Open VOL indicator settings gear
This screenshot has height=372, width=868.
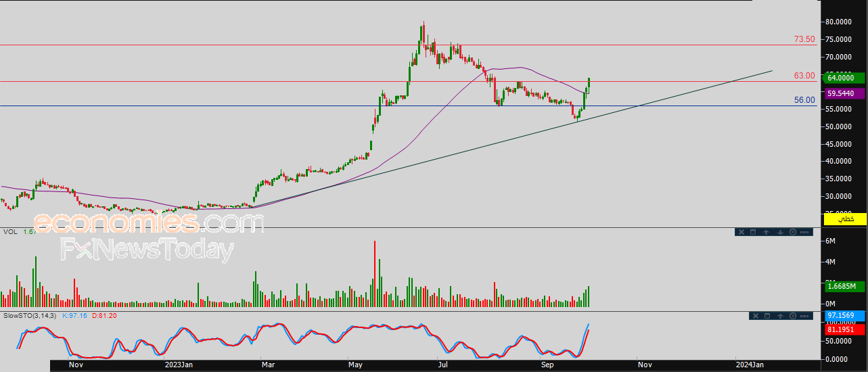click(x=792, y=232)
